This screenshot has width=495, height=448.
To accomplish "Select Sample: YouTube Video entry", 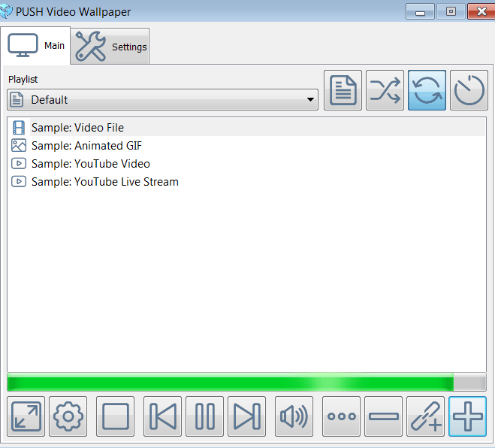I will 246,164.
